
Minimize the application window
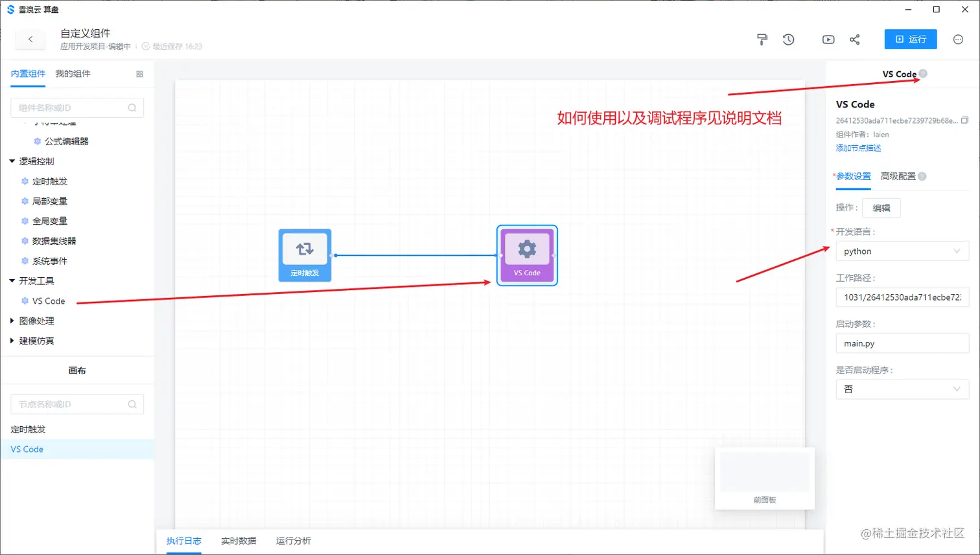pos(908,9)
